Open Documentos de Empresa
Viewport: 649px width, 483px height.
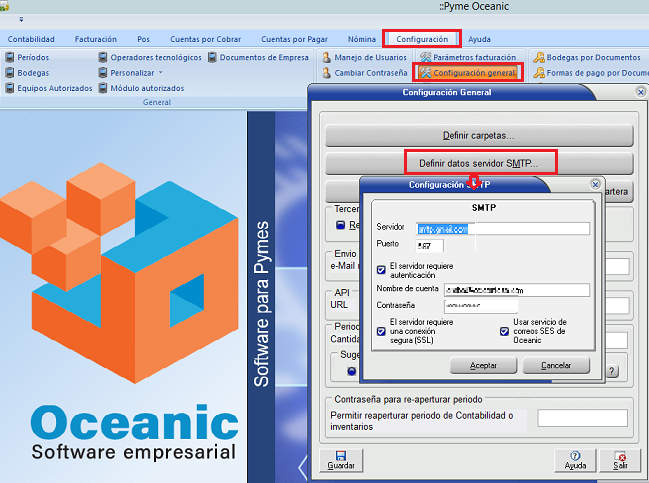(258, 57)
